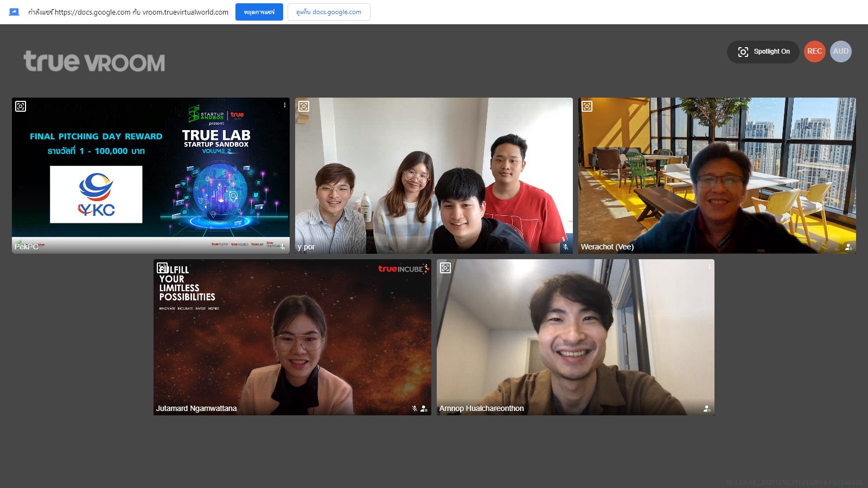Select the Amnop Hualchareonthon video tile
Screen dimensions: 868x488
(x=576, y=337)
